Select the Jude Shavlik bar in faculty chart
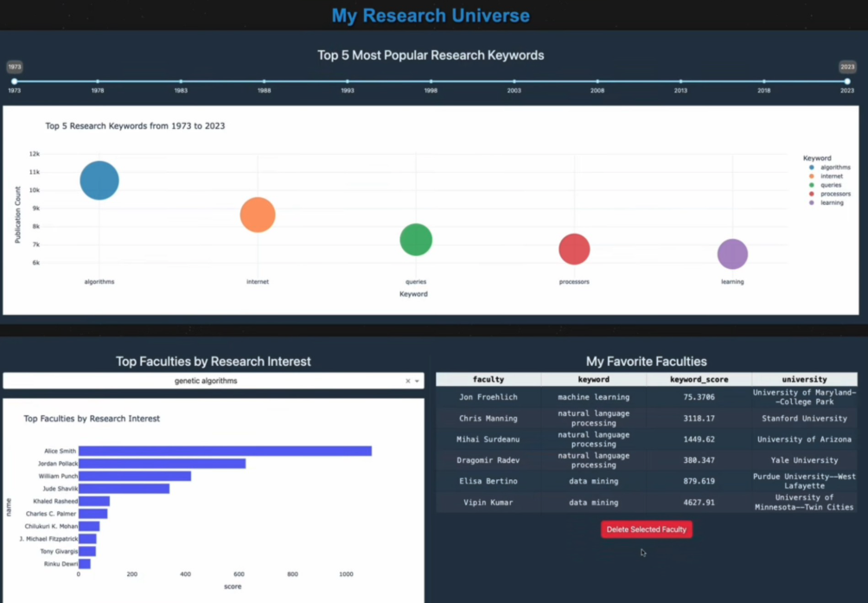 click(124, 489)
